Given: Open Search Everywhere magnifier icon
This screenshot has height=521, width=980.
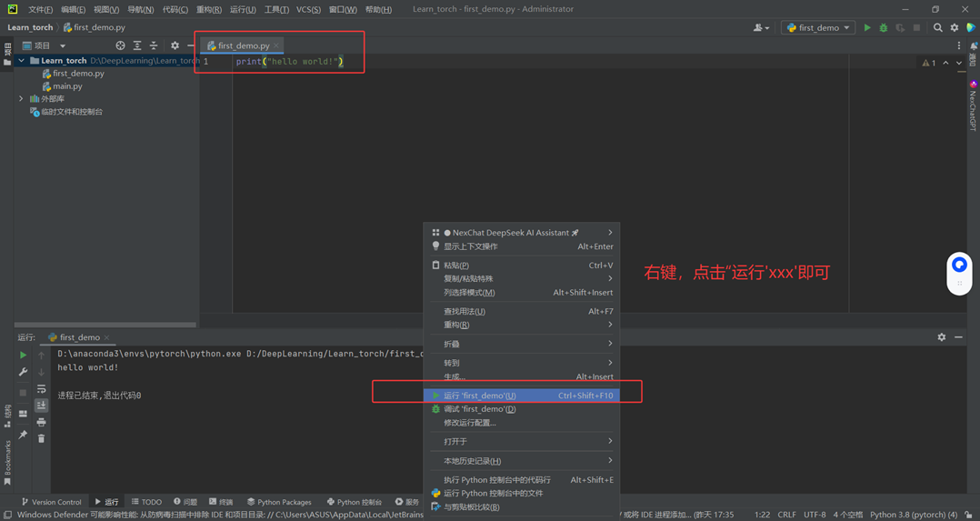Looking at the screenshot, I should (x=937, y=27).
